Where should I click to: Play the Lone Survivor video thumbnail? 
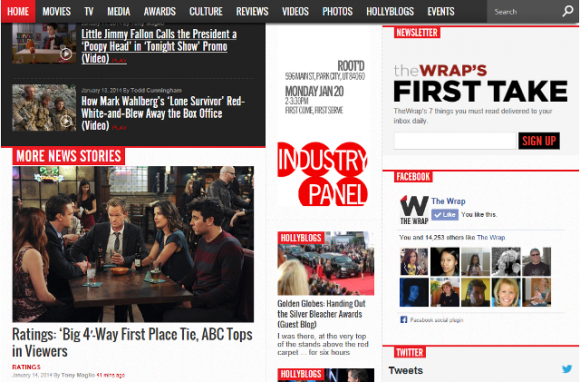click(x=44, y=108)
